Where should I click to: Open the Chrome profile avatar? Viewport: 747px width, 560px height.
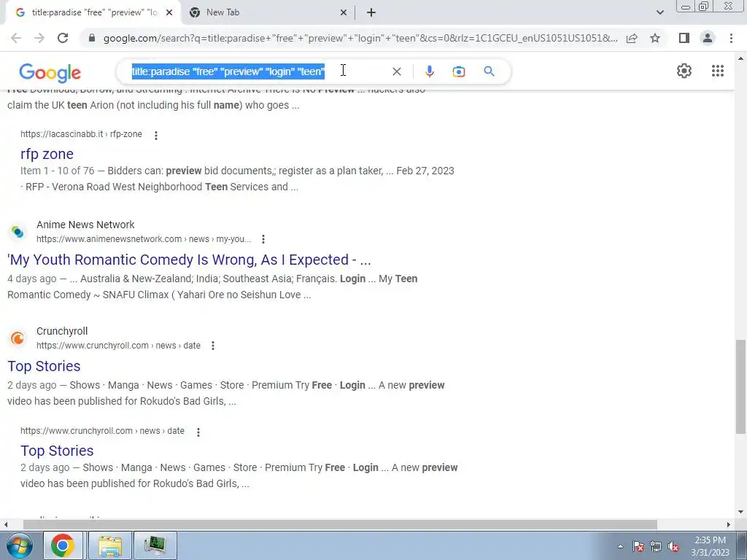pyautogui.click(x=708, y=38)
